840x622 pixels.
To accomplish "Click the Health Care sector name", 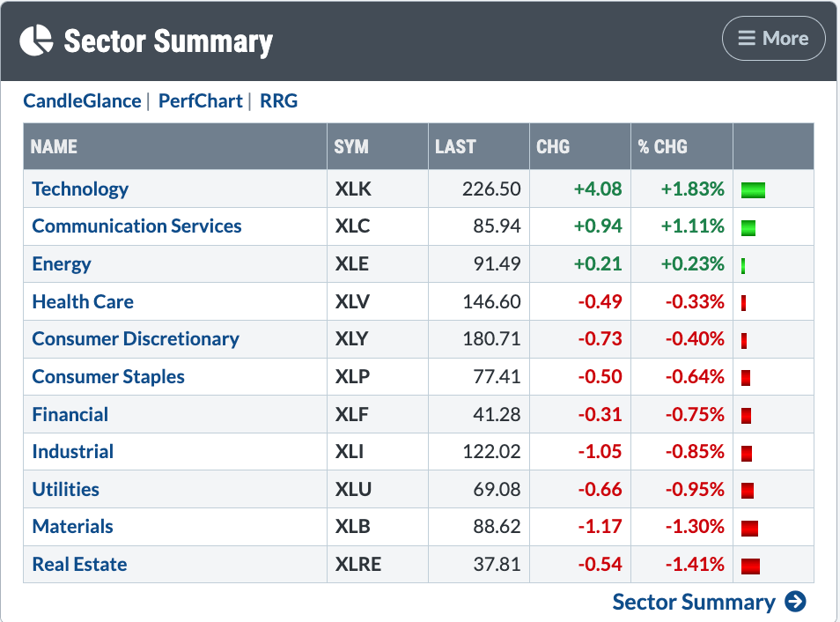I will click(x=83, y=301).
